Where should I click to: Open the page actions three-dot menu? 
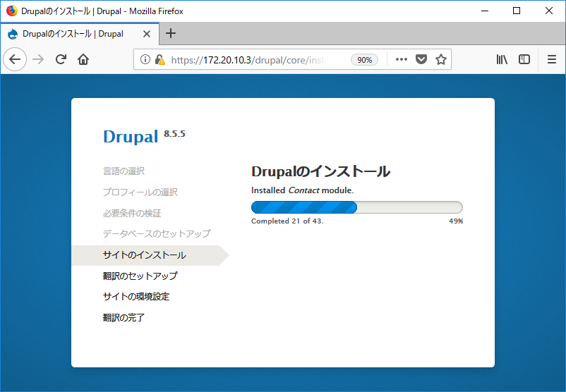pyautogui.click(x=401, y=59)
